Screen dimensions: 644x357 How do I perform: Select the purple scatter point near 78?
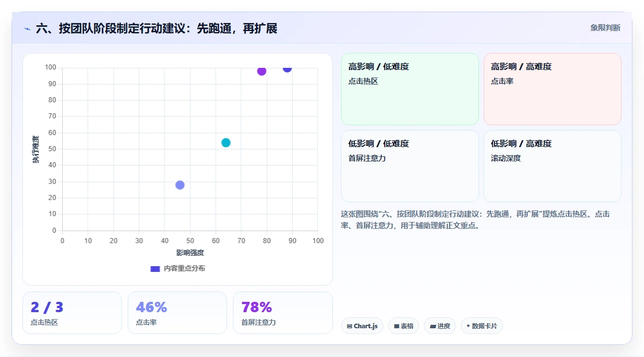[262, 71]
